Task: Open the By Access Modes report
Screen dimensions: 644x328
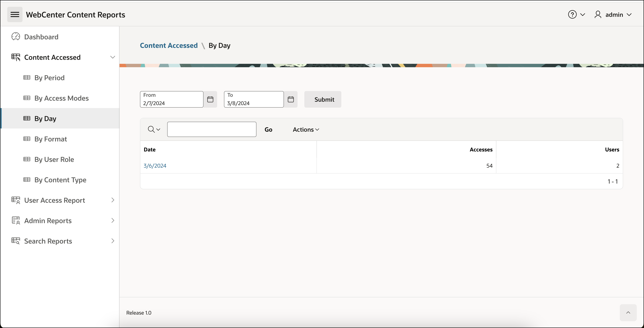Action: (x=61, y=98)
